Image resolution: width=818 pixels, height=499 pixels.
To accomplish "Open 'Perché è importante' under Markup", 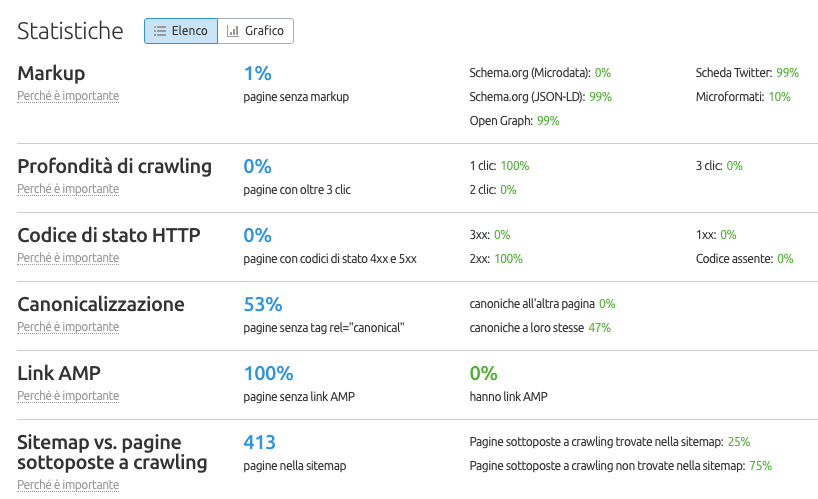I will coord(68,96).
